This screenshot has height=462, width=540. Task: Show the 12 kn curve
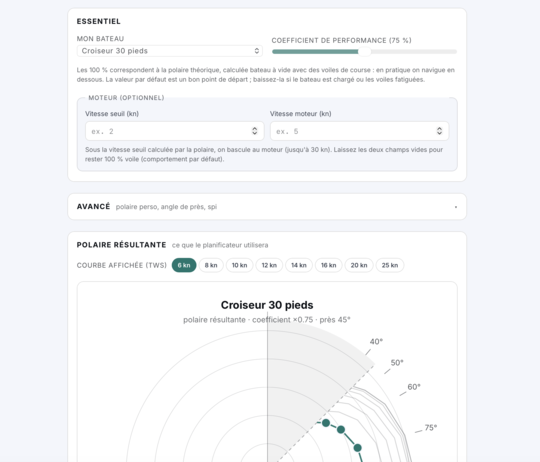(x=269, y=265)
